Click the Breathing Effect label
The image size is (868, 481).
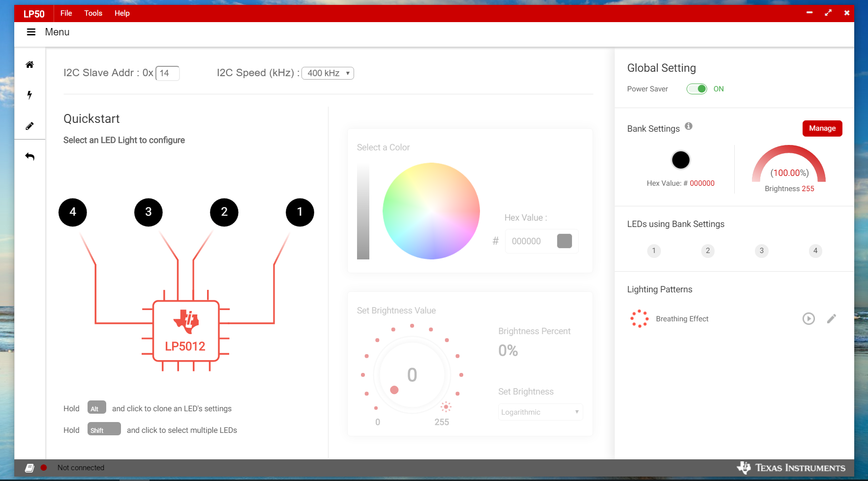tap(682, 319)
